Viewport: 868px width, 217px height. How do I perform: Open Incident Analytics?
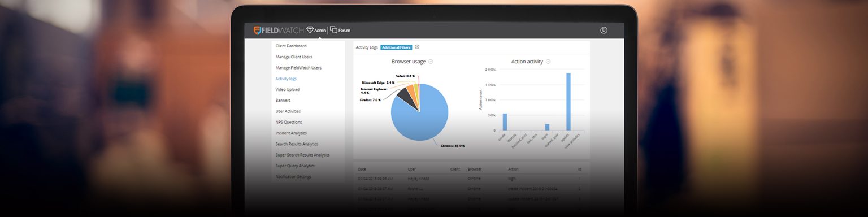click(x=291, y=133)
